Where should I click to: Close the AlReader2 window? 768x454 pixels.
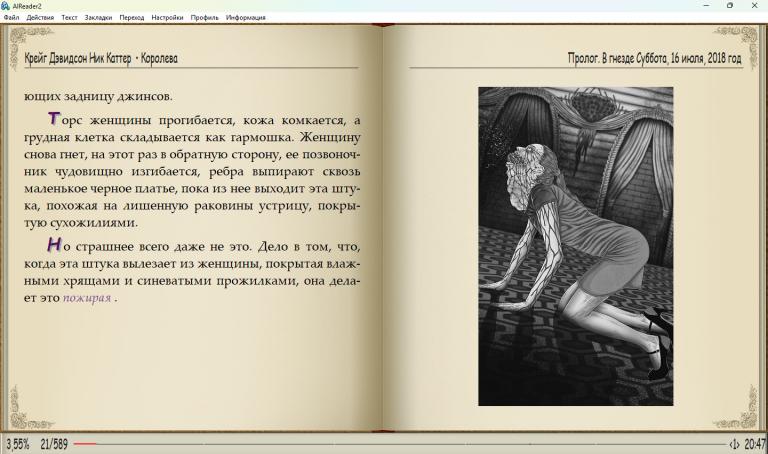pyautogui.click(x=754, y=5)
